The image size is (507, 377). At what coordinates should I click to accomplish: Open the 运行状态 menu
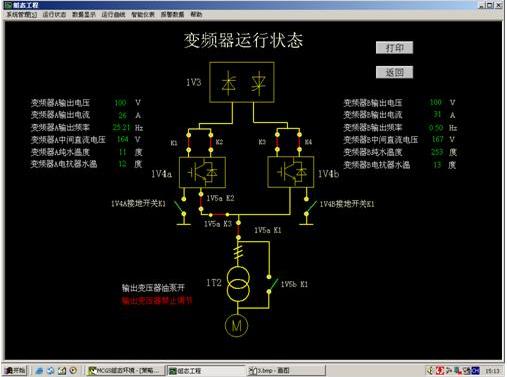pos(54,15)
